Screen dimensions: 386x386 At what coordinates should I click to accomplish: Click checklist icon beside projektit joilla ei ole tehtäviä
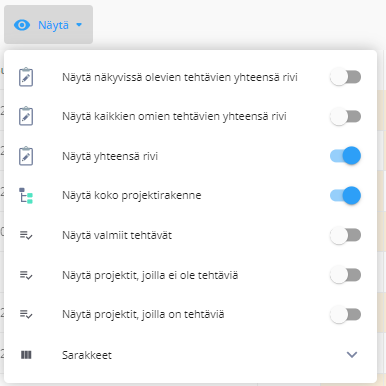tap(26, 275)
